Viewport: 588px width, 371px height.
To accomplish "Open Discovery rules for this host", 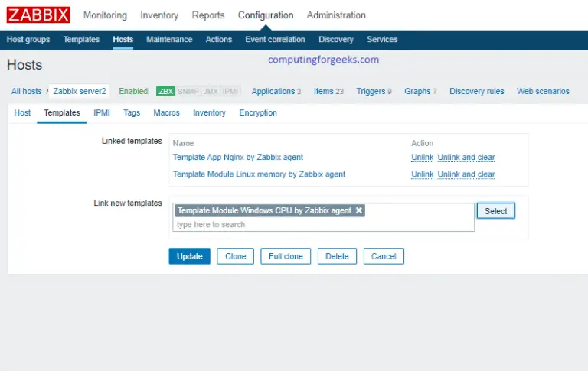I will (x=476, y=91).
